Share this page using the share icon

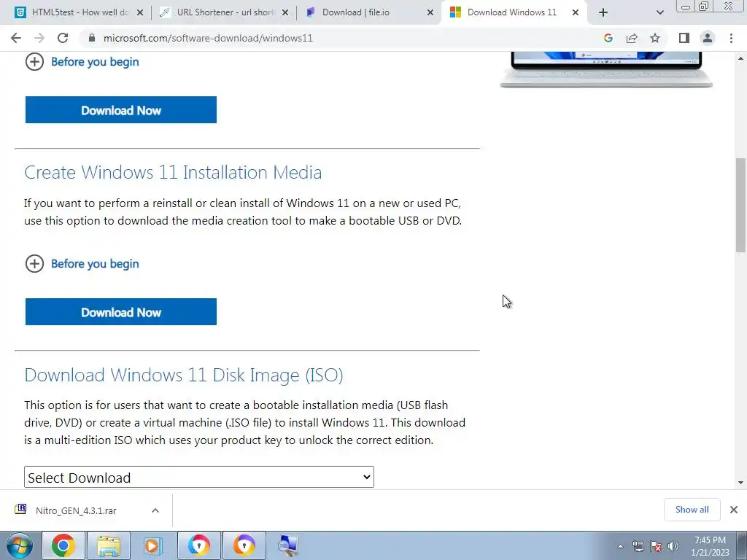(632, 38)
